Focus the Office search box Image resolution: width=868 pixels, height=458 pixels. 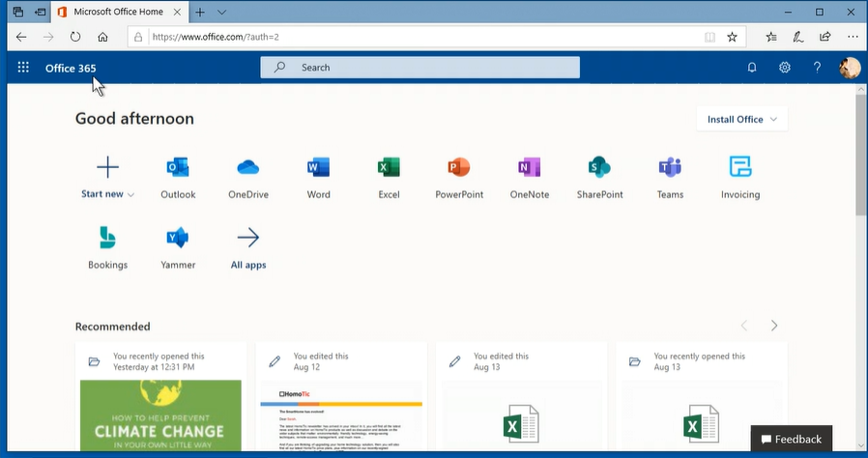pyautogui.click(x=420, y=68)
